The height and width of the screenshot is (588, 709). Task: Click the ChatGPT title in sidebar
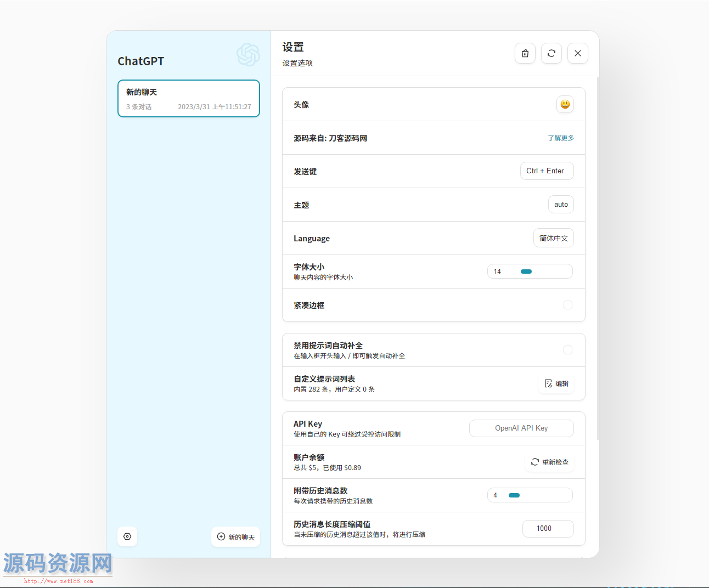[141, 61]
